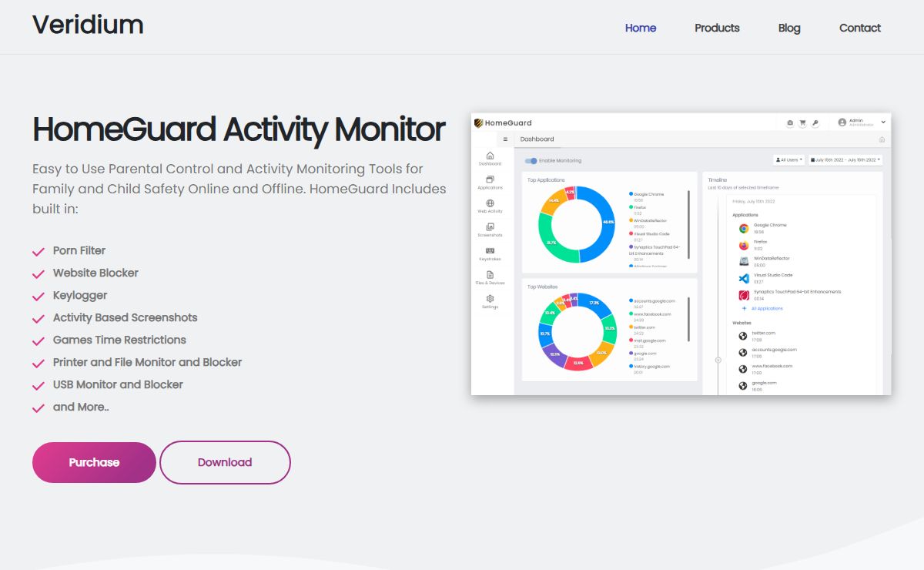Open the All Users dropdown

click(789, 160)
